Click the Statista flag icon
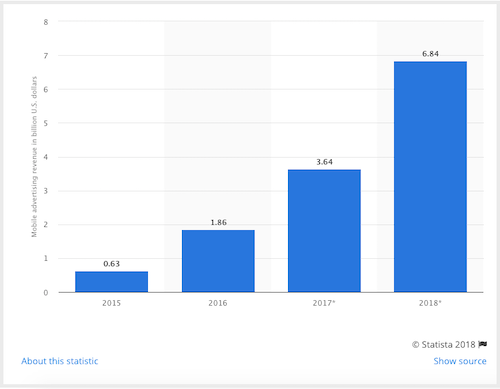The width and height of the screenshot is (500, 389). pyautogui.click(x=483, y=344)
